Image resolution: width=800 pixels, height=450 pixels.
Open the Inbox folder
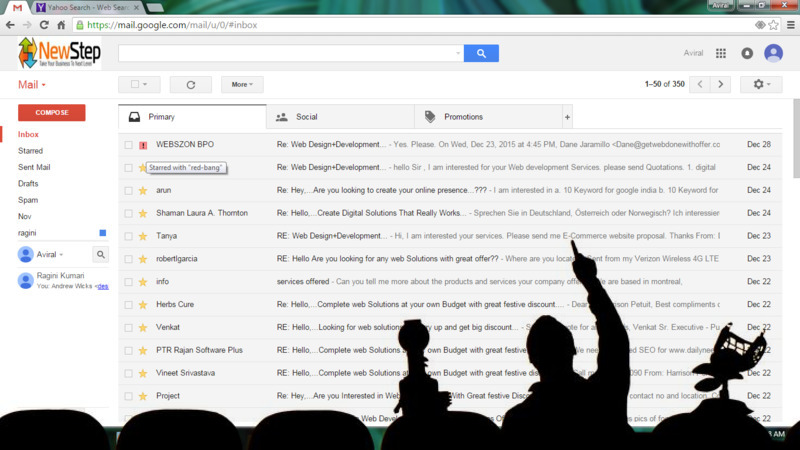pos(28,135)
